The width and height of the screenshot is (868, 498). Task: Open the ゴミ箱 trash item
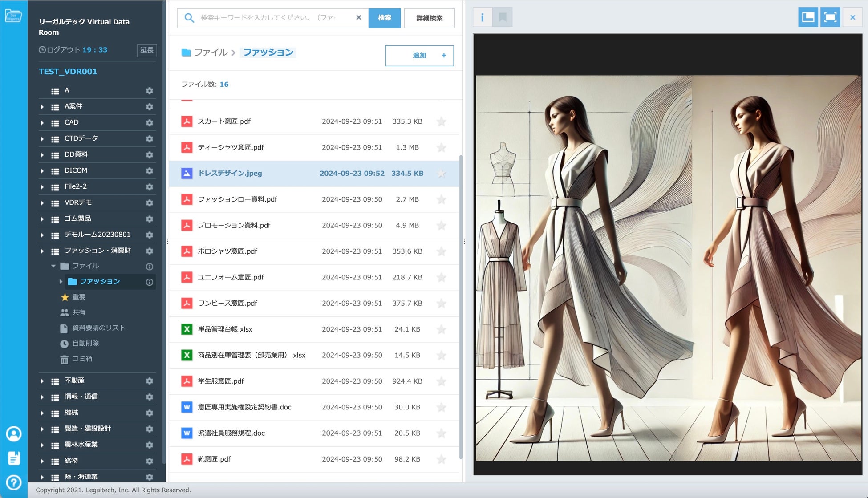point(82,359)
